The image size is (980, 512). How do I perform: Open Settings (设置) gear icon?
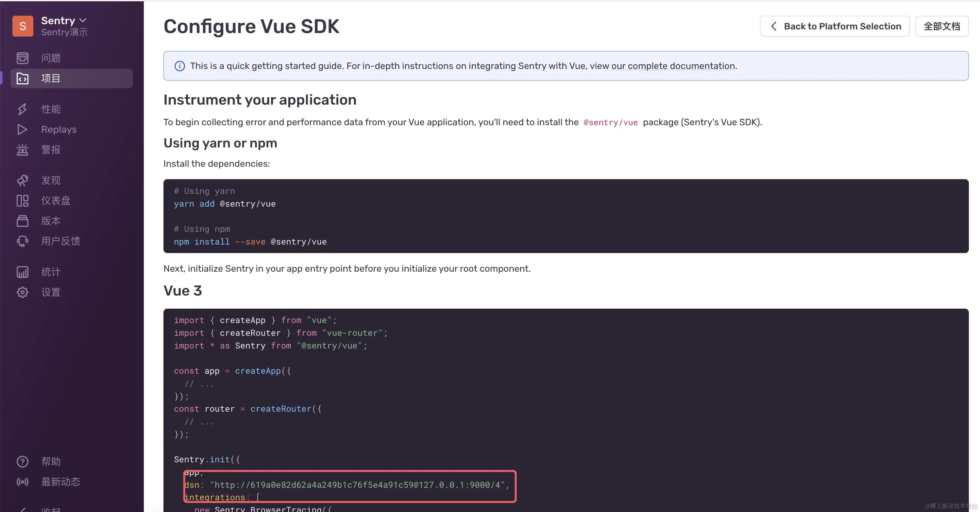23,292
